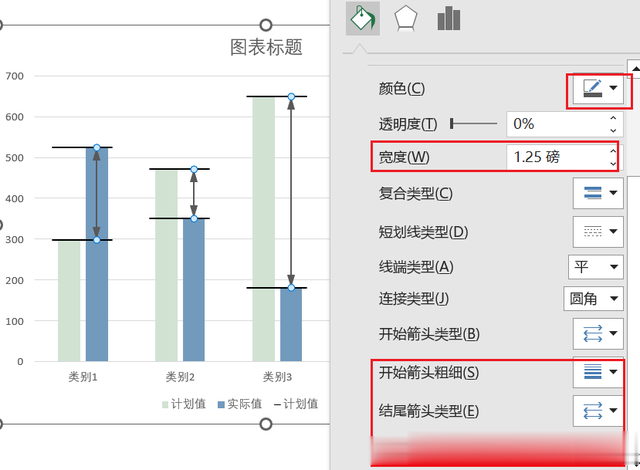
Task: Decrease transparency with the down spinner
Action: pos(613,130)
